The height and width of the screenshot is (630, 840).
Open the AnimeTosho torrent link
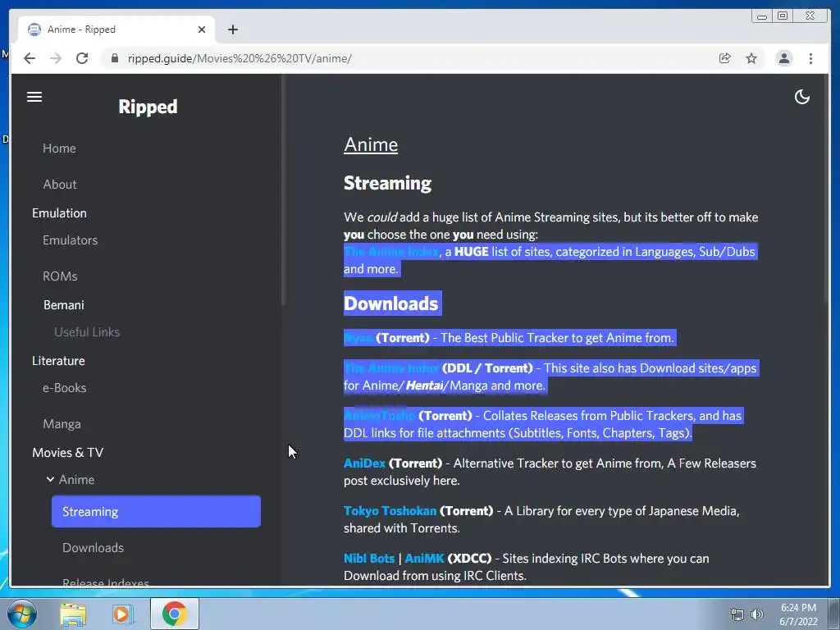click(379, 416)
